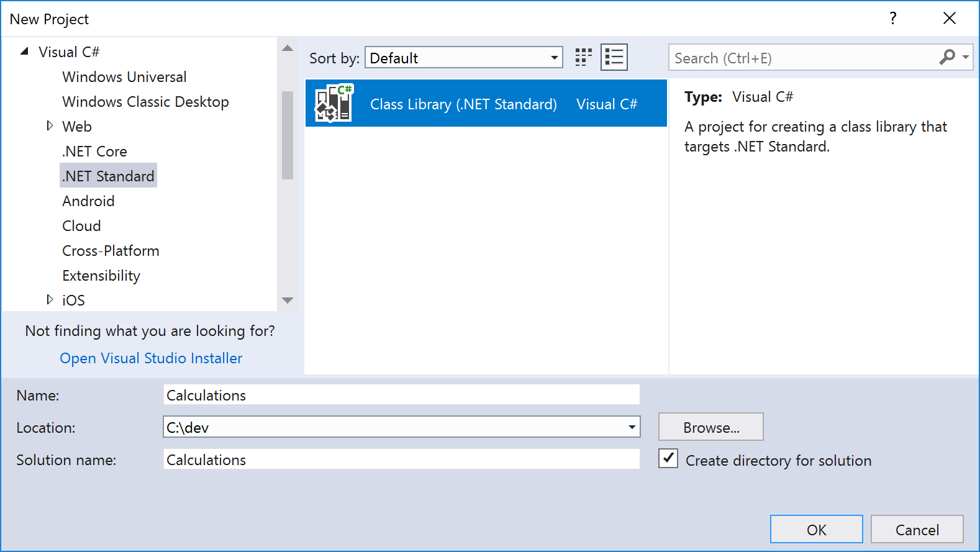This screenshot has height=552, width=980.
Task: Select Class Library (.NET Standard) template text
Action: click(x=463, y=104)
